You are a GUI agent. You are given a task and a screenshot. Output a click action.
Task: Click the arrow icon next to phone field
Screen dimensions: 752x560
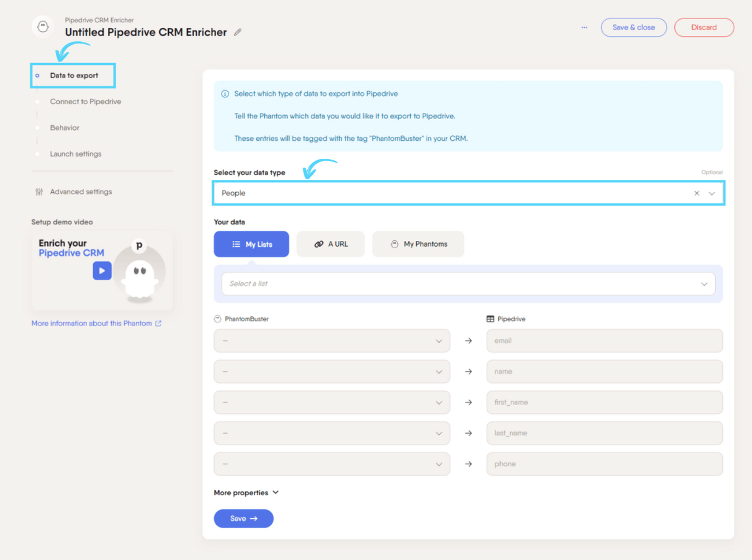click(468, 464)
